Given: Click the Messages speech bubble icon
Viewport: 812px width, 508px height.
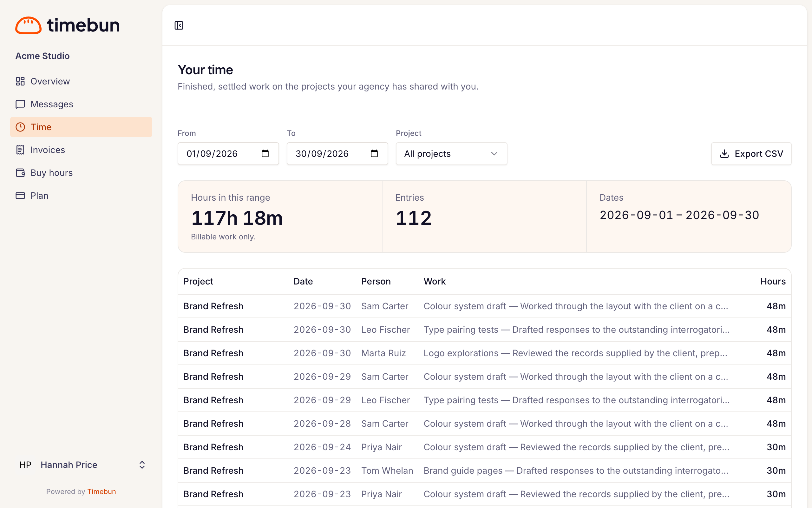Looking at the screenshot, I should click(x=20, y=104).
